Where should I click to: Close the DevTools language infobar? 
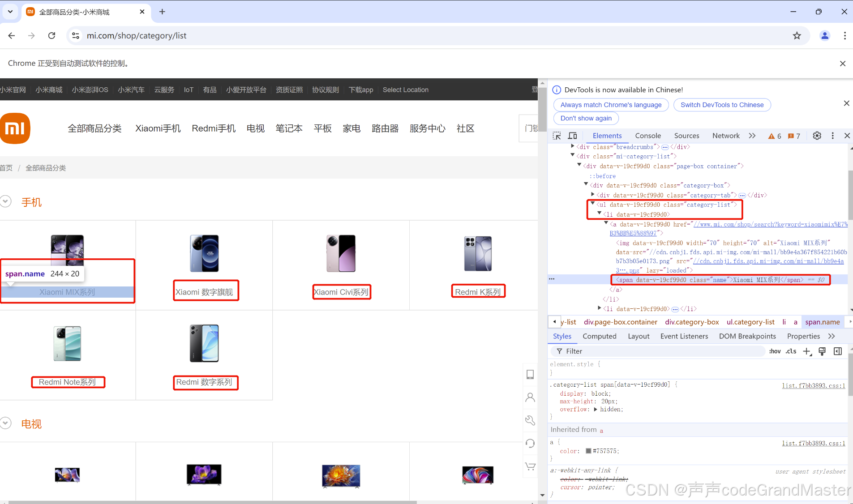click(846, 103)
